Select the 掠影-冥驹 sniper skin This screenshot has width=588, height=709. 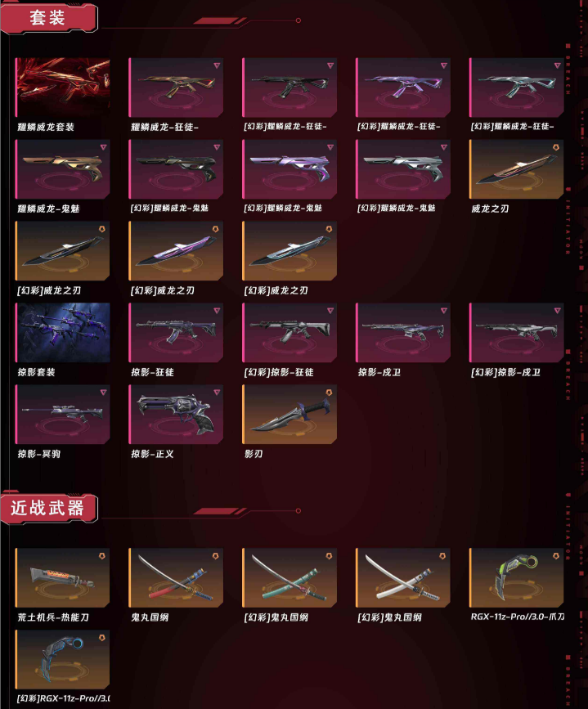(62, 415)
